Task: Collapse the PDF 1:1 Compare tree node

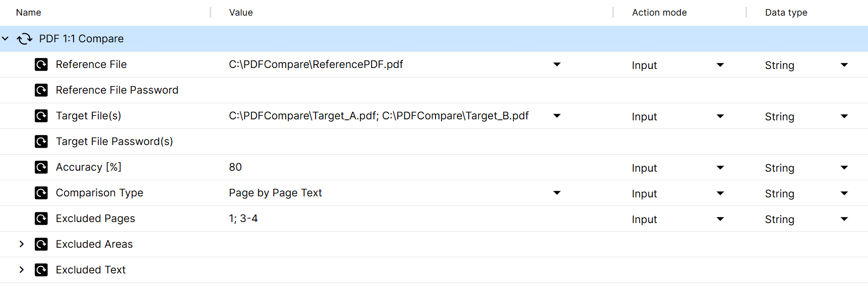Action: point(6,39)
